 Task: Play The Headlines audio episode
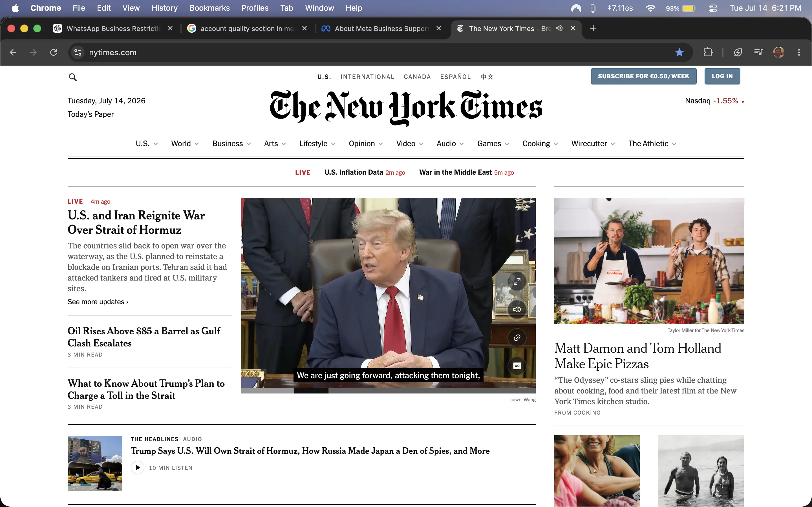pyautogui.click(x=138, y=468)
